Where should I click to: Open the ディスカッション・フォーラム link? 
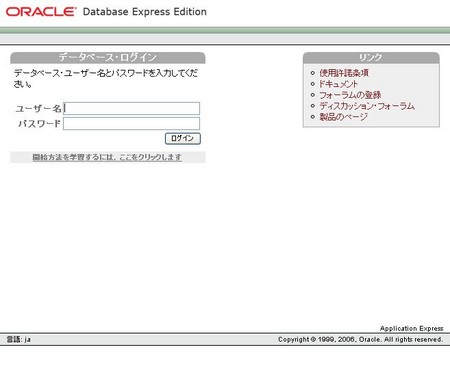[x=367, y=106]
